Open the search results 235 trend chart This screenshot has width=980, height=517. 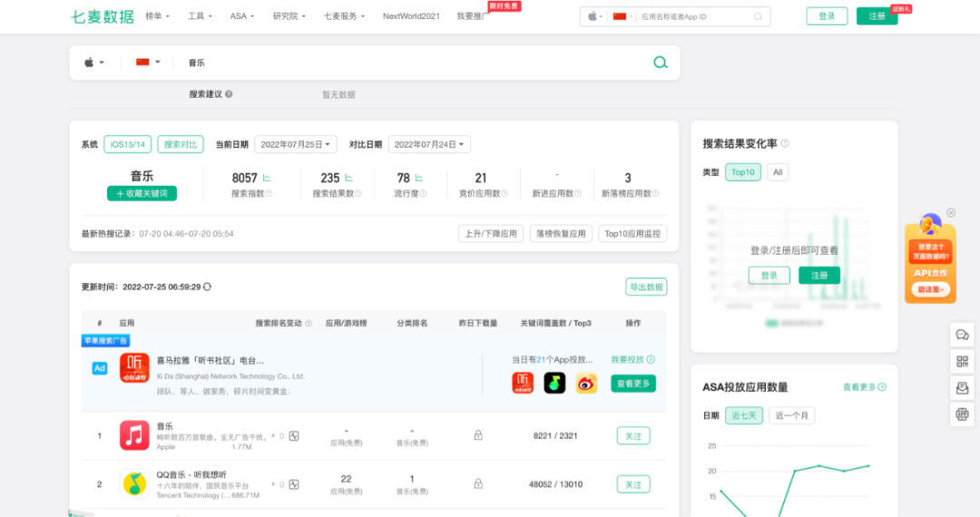[348, 178]
